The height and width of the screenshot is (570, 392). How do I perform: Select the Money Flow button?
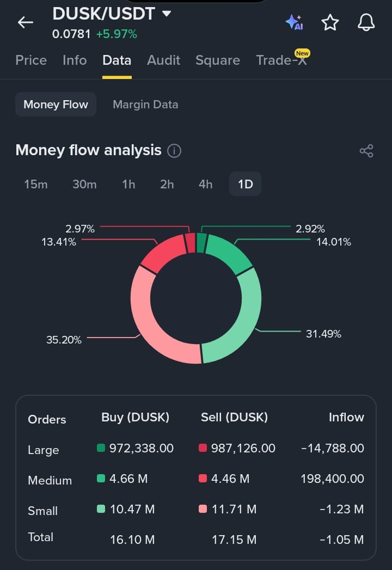click(x=56, y=105)
